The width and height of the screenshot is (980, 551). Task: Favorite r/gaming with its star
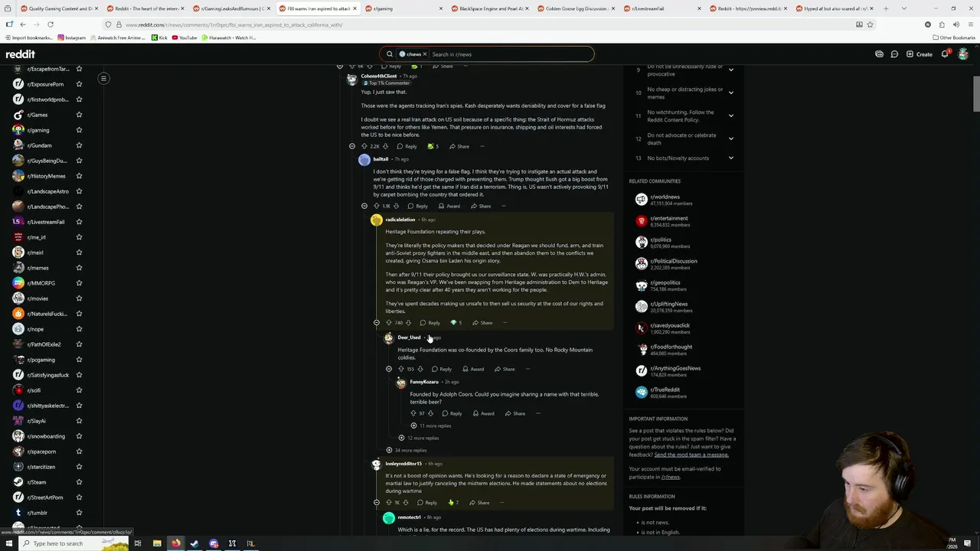[79, 130]
